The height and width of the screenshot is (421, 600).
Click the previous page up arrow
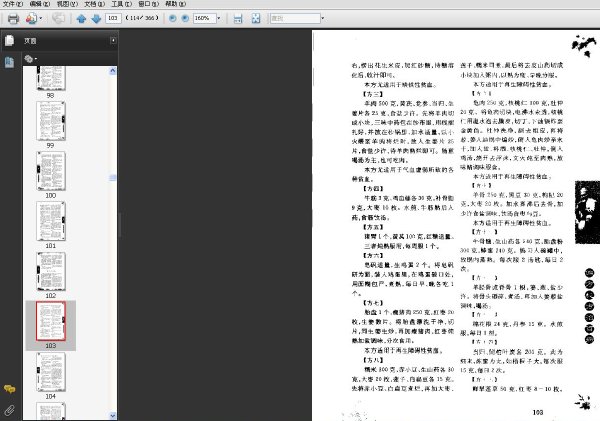pyautogui.click(x=81, y=18)
